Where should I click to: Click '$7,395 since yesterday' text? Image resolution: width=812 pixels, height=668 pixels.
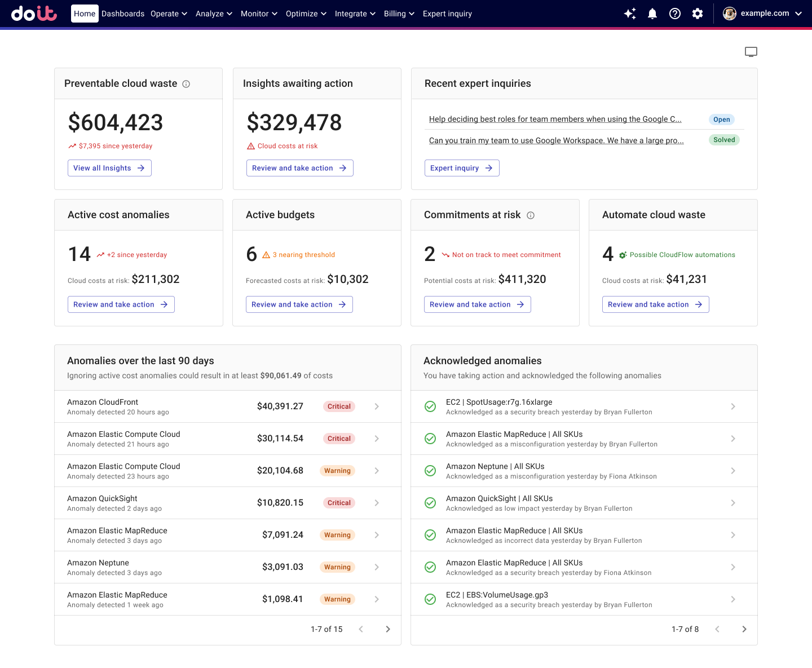[116, 146]
